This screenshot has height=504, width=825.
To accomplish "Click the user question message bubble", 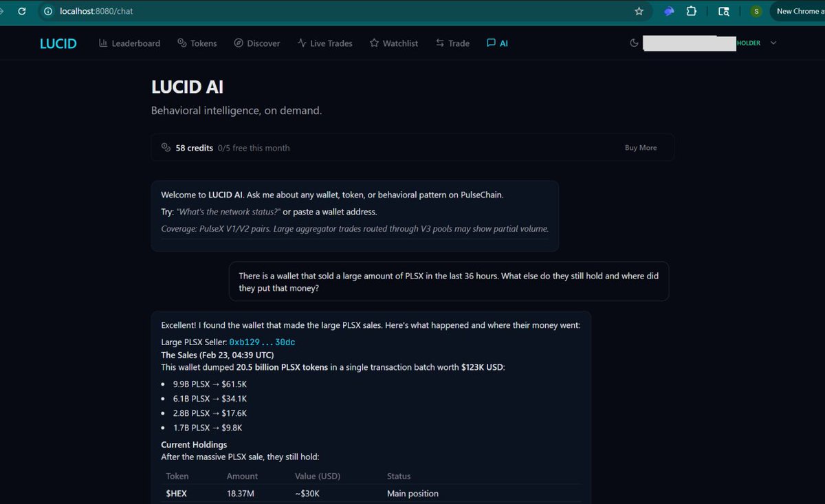I will 449,281.
